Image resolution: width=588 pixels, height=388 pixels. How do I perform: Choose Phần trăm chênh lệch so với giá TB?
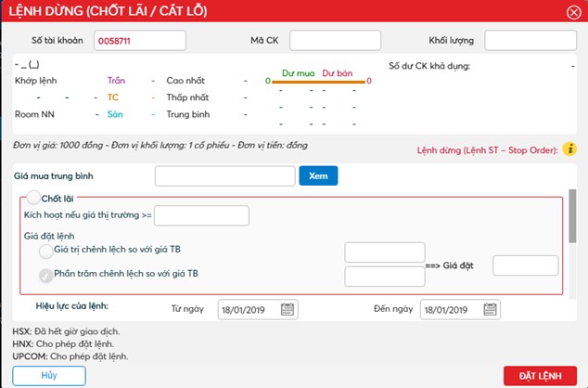click(x=45, y=274)
